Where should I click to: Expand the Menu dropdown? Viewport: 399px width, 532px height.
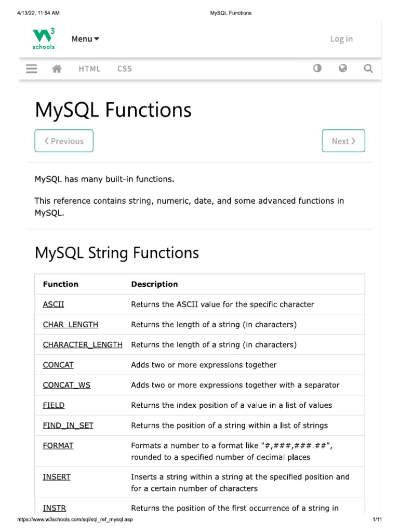coord(85,39)
